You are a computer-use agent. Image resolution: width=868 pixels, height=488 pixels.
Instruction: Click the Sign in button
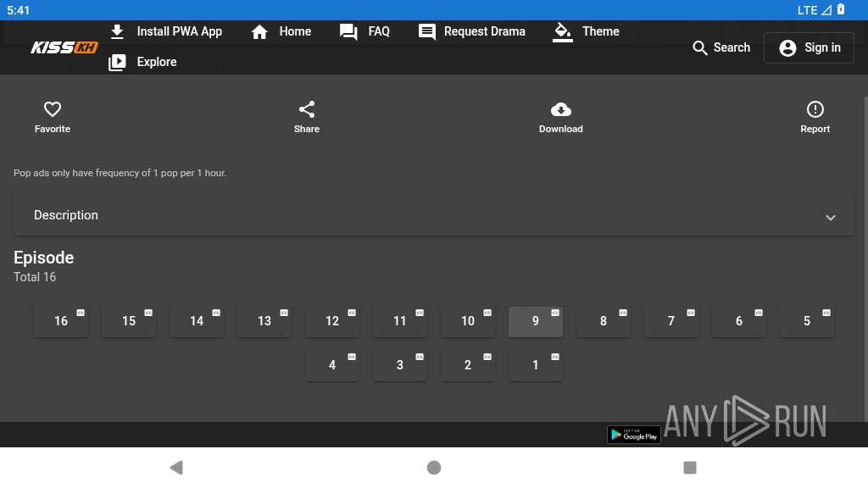pyautogui.click(x=810, y=47)
